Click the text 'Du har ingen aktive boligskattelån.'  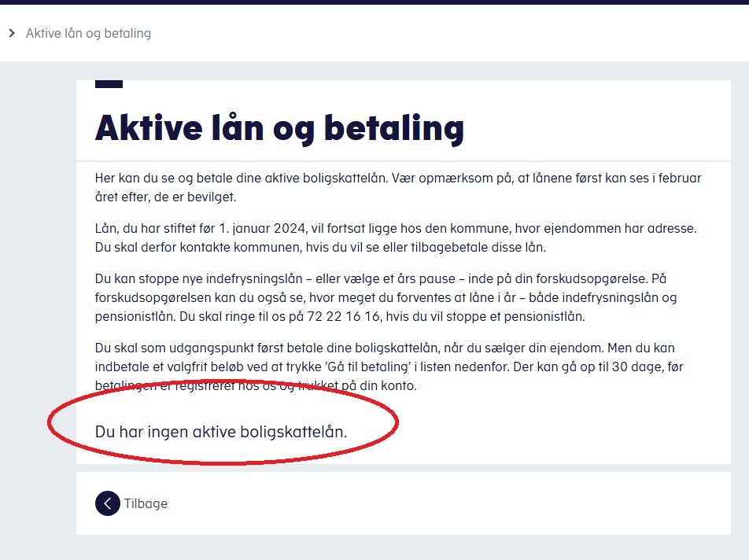pyautogui.click(x=220, y=432)
